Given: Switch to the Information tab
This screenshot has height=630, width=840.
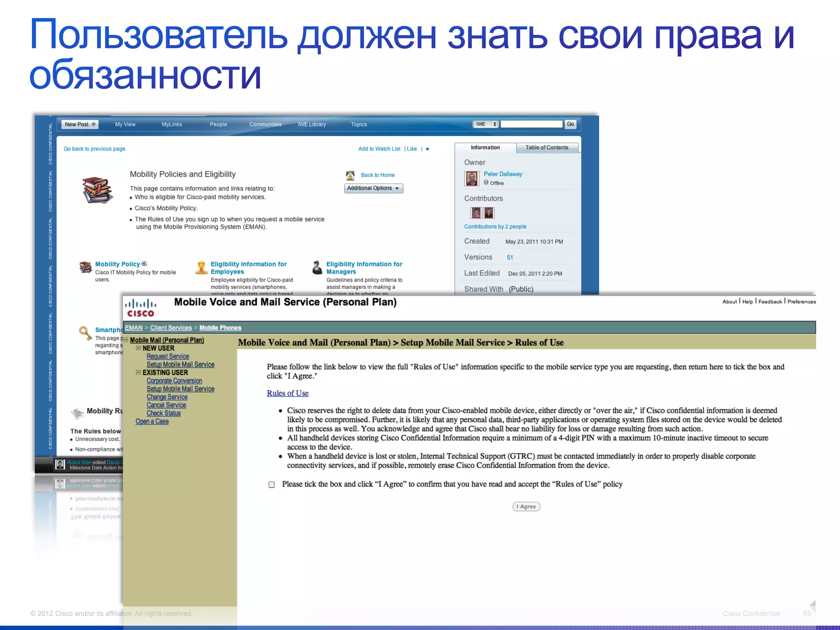Looking at the screenshot, I should (x=485, y=148).
